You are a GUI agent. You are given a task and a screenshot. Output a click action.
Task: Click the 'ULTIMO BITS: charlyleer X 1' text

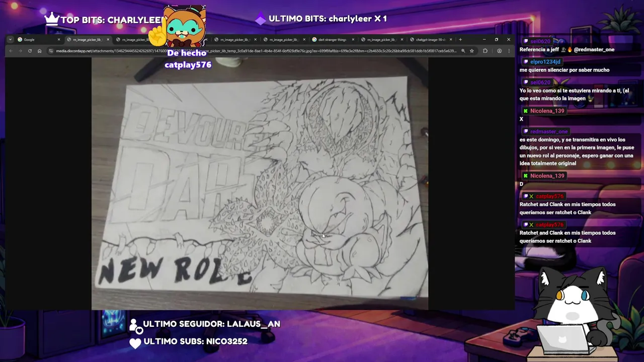point(328,19)
